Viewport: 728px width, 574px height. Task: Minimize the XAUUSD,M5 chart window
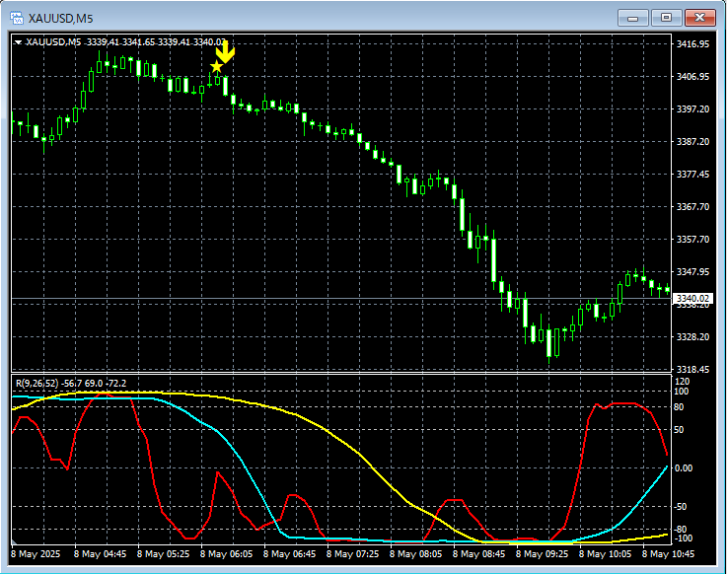[x=633, y=18]
